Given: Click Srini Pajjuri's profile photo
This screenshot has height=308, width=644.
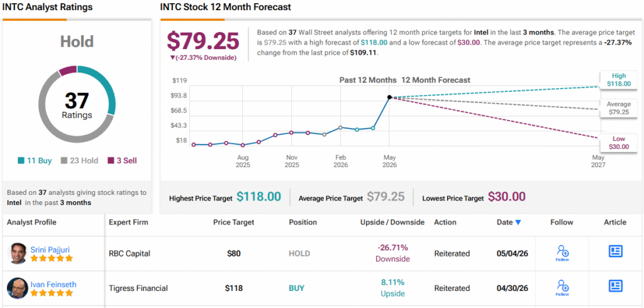Looking at the screenshot, I should (17, 253).
